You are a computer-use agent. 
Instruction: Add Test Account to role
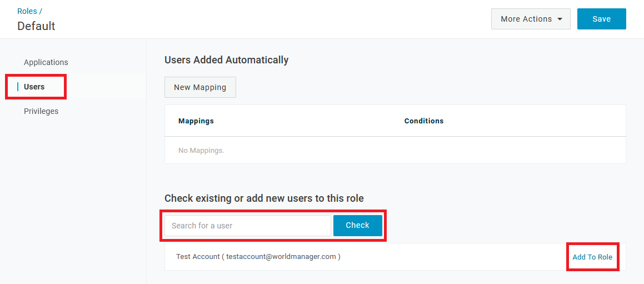[x=592, y=257]
